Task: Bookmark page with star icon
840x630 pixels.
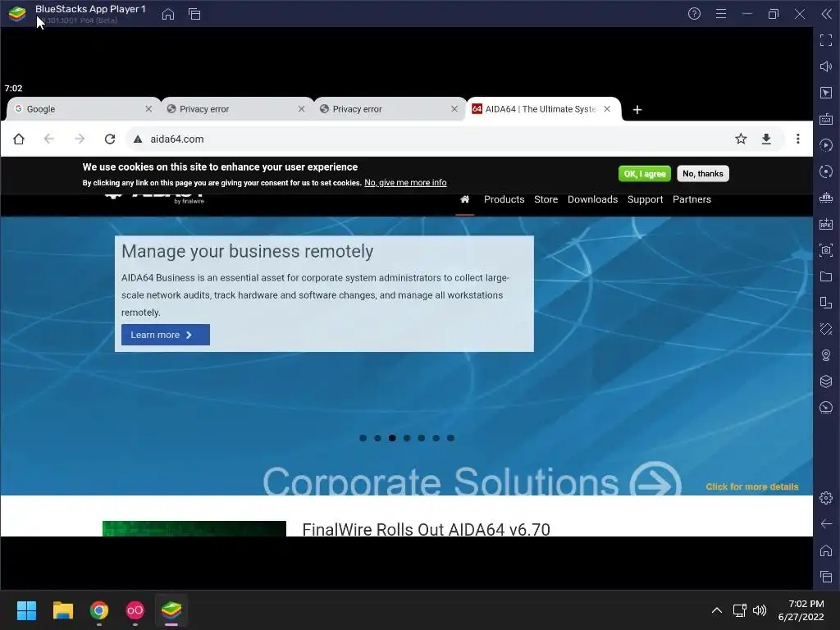Action: tap(741, 139)
